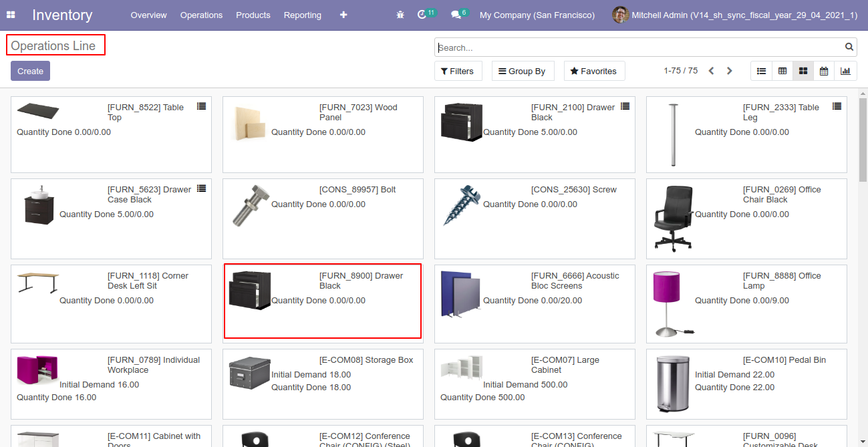Image resolution: width=868 pixels, height=447 pixels.
Task: Click list icon on FURN_2100 Drawer Black card
Action: tap(625, 106)
